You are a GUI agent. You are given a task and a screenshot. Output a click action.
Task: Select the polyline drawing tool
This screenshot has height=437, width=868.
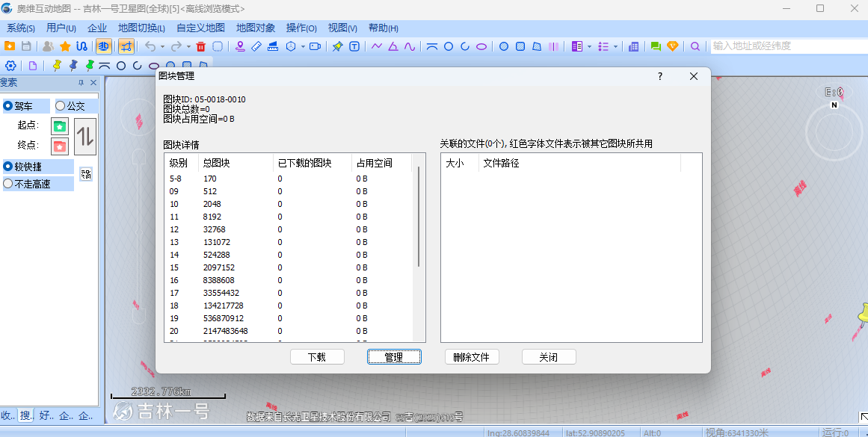pyautogui.click(x=376, y=46)
